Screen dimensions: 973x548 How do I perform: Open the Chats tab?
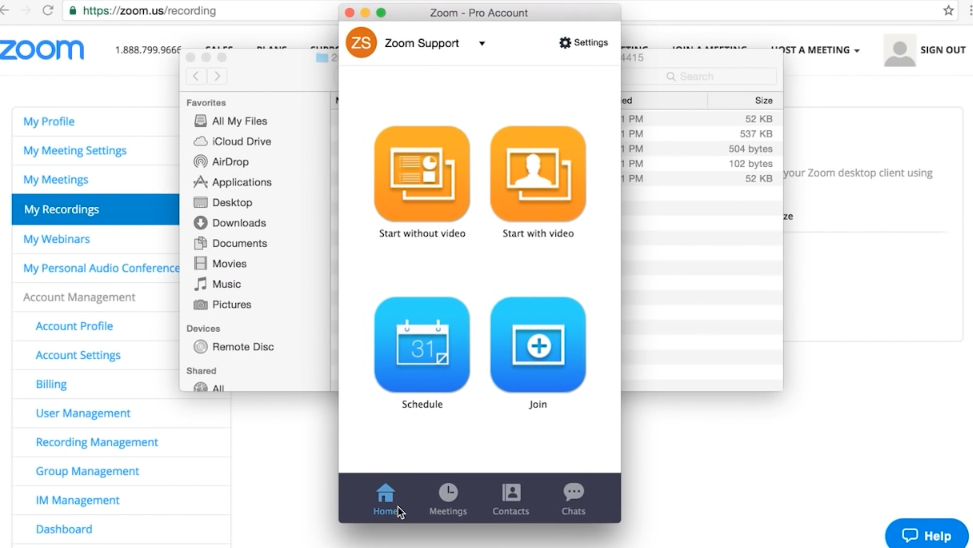[x=573, y=498]
